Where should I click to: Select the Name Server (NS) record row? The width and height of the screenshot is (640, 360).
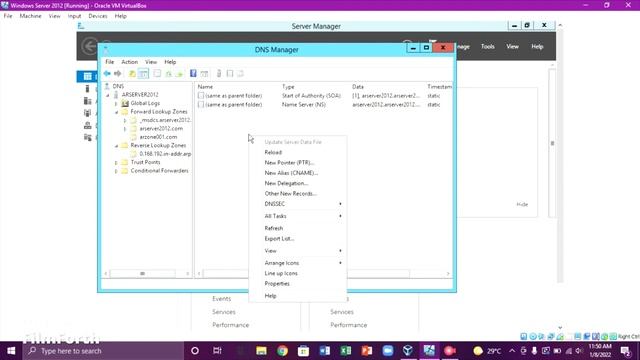(324, 104)
